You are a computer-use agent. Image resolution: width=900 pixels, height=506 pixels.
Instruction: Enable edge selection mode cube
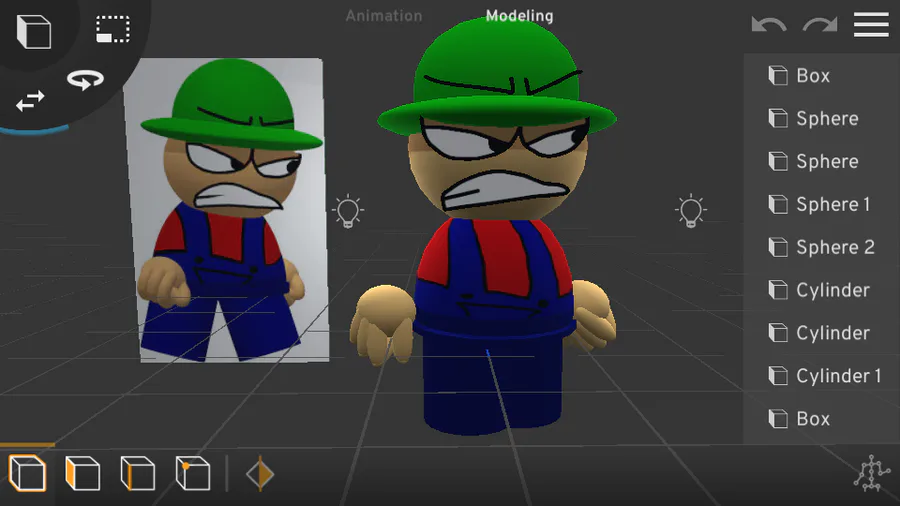(x=138, y=473)
